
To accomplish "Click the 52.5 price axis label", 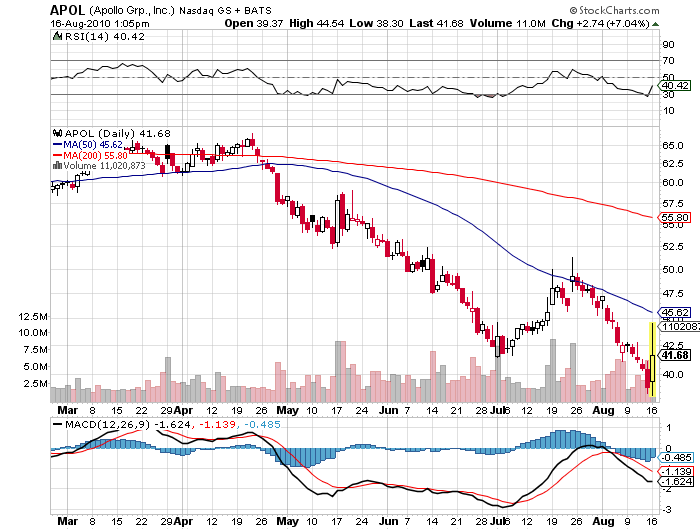I will 672,246.
